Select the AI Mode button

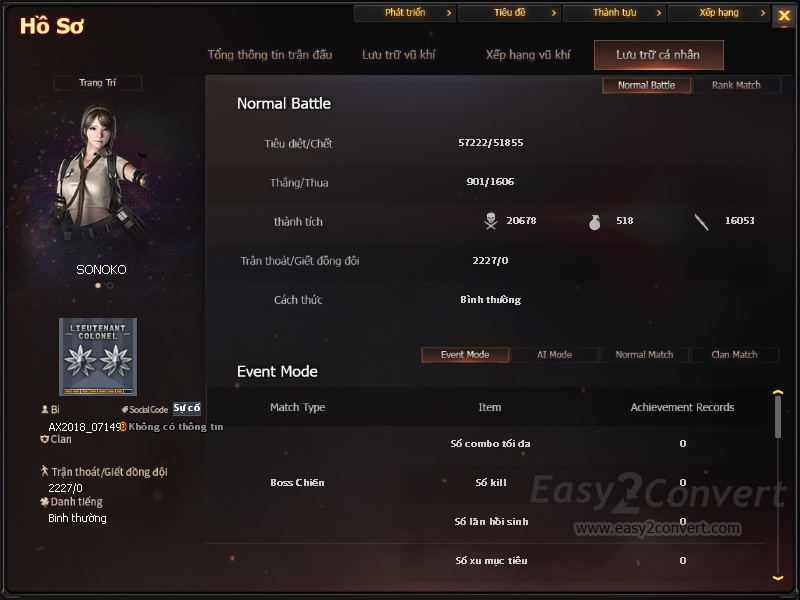click(555, 355)
